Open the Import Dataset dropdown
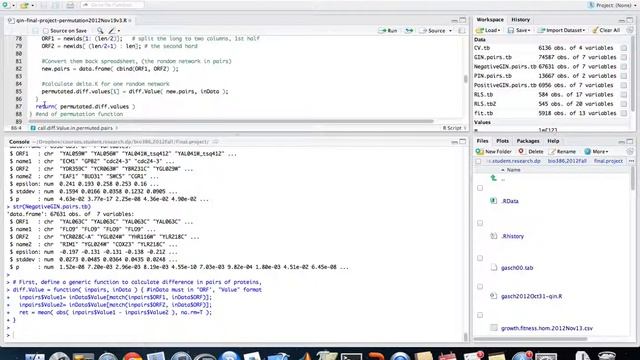This screenshot has height=360, width=640. (561, 30)
